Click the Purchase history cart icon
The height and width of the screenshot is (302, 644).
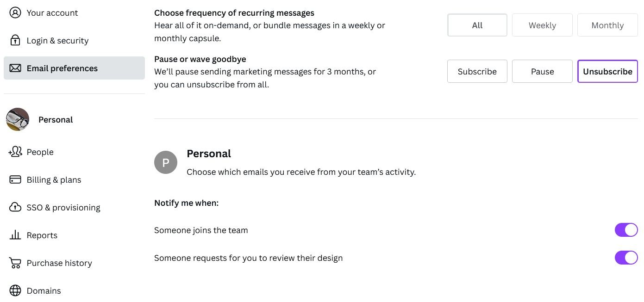15,263
